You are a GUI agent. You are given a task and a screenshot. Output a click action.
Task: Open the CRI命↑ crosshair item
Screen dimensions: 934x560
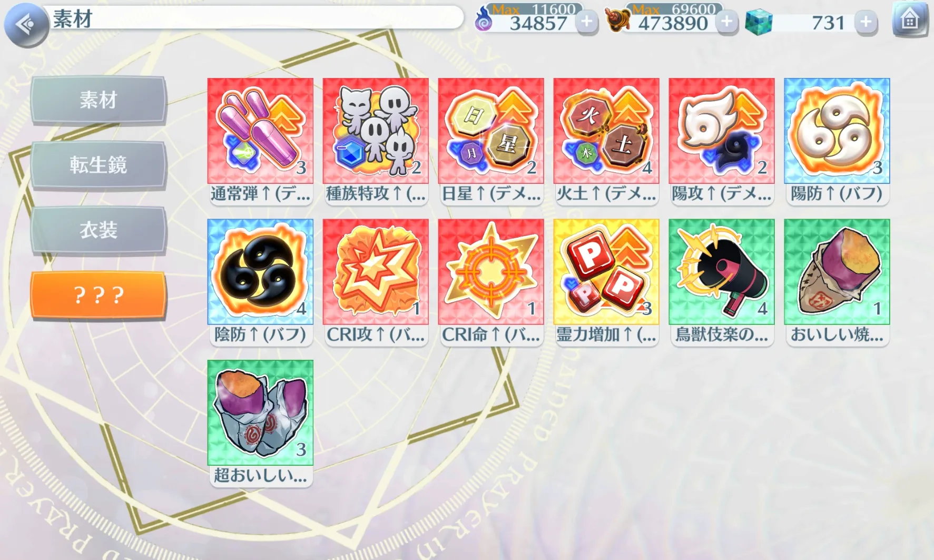click(491, 282)
